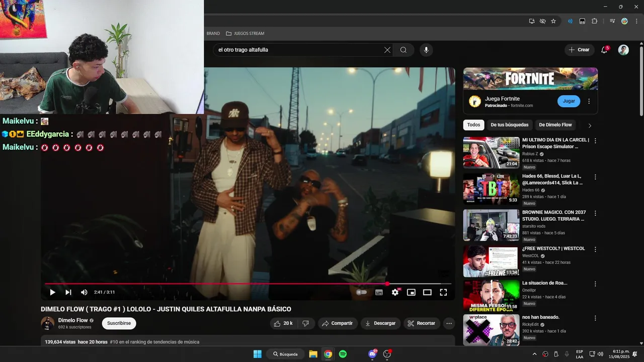Image resolution: width=644 pixels, height=362 pixels.
Task: Open the video player settings gear
Action: [395, 292]
